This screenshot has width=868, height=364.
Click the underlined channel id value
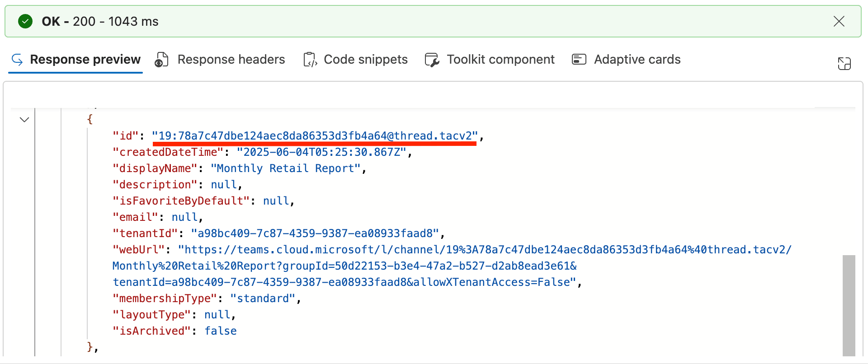315,136
